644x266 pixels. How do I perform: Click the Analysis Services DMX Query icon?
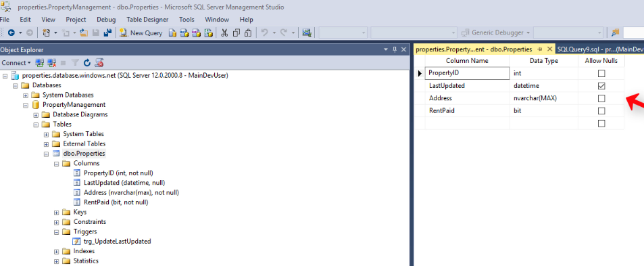click(x=197, y=33)
